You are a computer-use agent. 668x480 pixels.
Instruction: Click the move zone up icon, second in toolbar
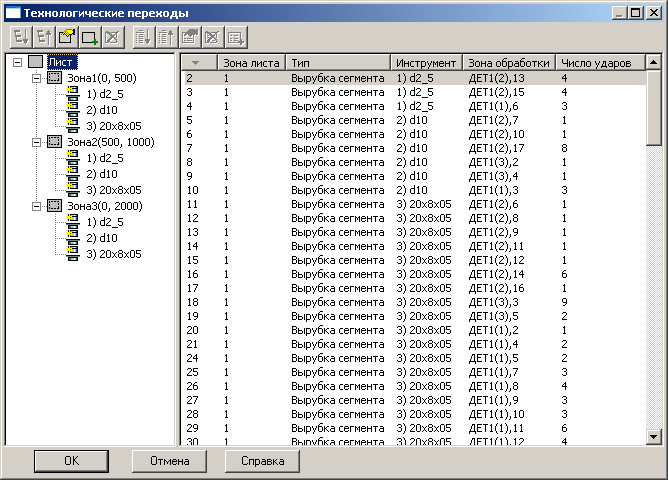pos(43,38)
